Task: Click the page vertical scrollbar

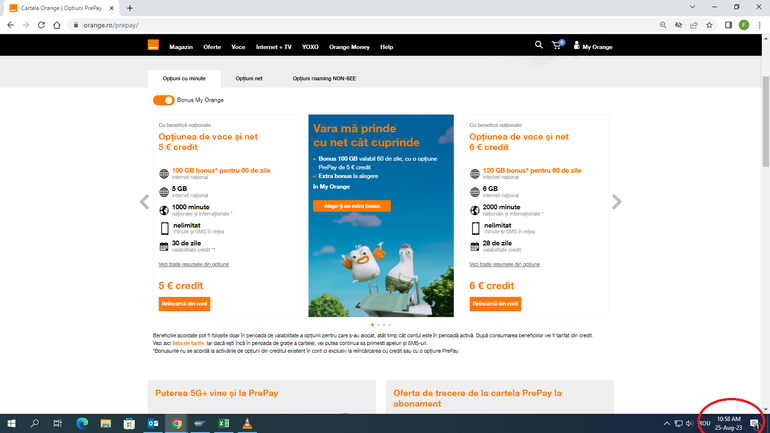Action: coord(766,123)
